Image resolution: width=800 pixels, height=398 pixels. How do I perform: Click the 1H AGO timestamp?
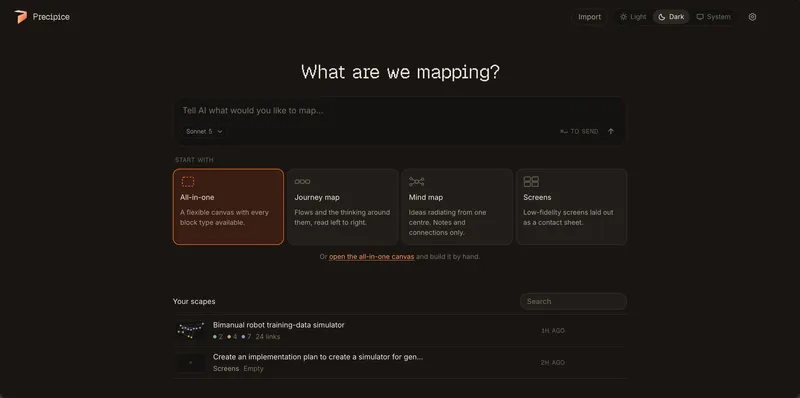[553, 331]
